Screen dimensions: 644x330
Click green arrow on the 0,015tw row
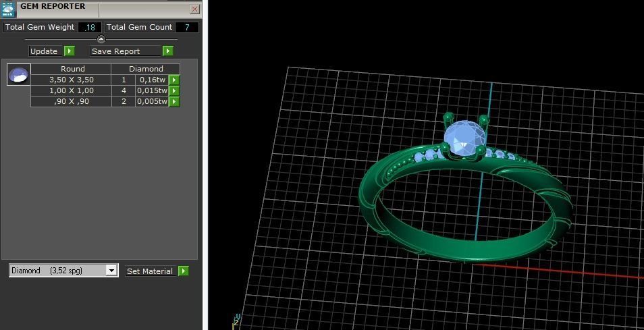click(175, 90)
